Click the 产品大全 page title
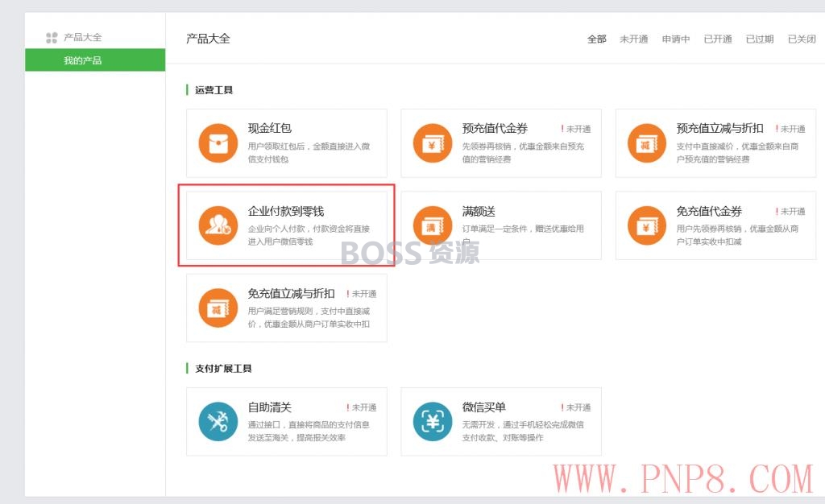Screen dimensions: 825x504 (x=208, y=39)
